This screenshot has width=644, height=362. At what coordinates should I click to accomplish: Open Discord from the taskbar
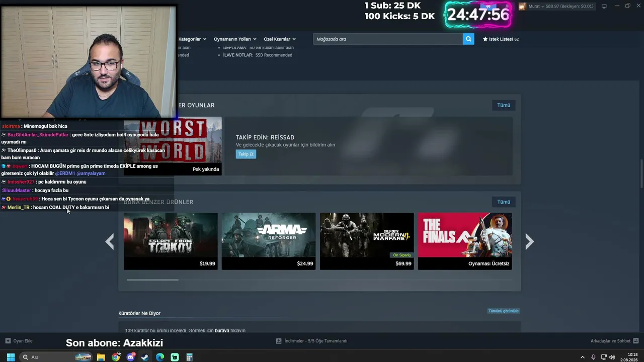pos(131,357)
